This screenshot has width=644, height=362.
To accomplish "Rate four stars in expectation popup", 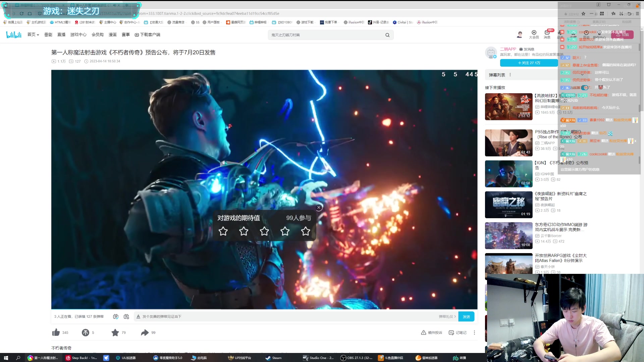I will pyautogui.click(x=285, y=231).
